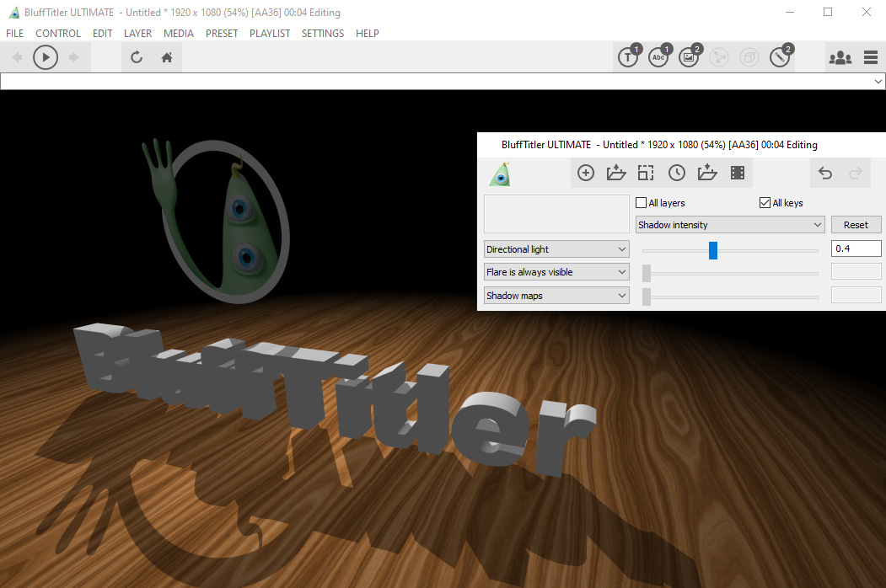Click the Home icon in the main toolbar
Screen dimensions: 886x588
(167, 57)
